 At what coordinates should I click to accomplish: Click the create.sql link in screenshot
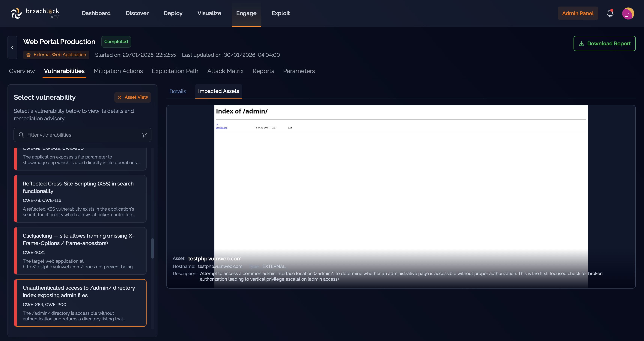(x=222, y=127)
